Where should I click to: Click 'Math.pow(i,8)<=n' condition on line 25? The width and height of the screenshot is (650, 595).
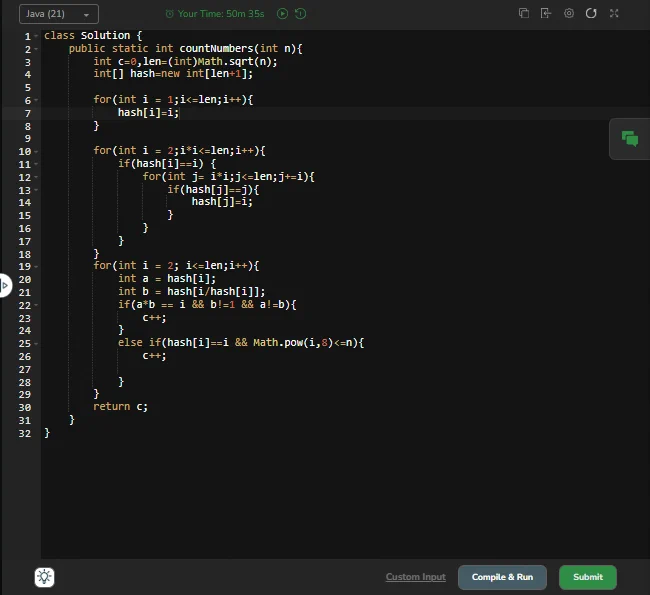pyautogui.click(x=305, y=343)
